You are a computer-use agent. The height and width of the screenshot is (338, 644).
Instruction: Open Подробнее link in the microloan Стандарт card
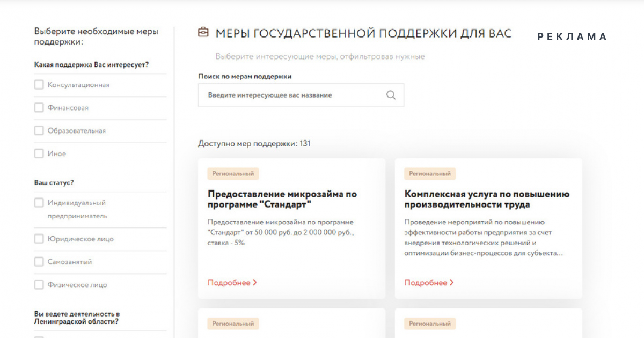coord(229,283)
